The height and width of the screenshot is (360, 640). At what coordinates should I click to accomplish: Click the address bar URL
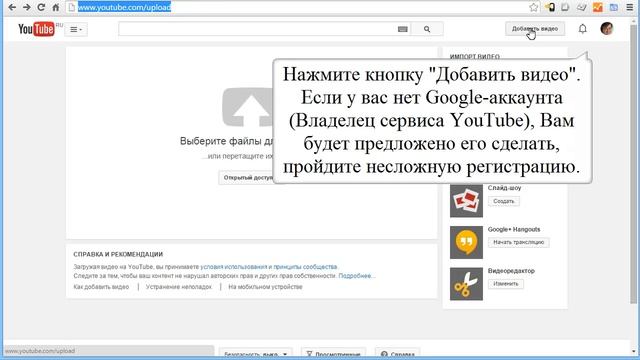pyautogui.click(x=124, y=7)
